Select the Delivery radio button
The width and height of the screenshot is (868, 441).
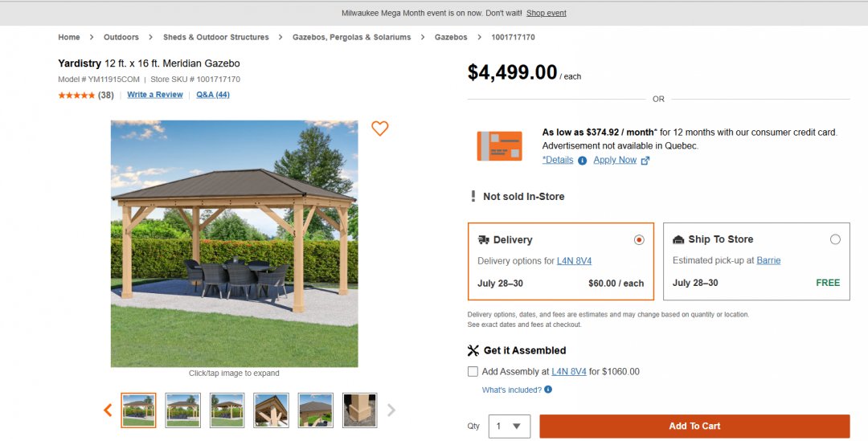coord(640,240)
